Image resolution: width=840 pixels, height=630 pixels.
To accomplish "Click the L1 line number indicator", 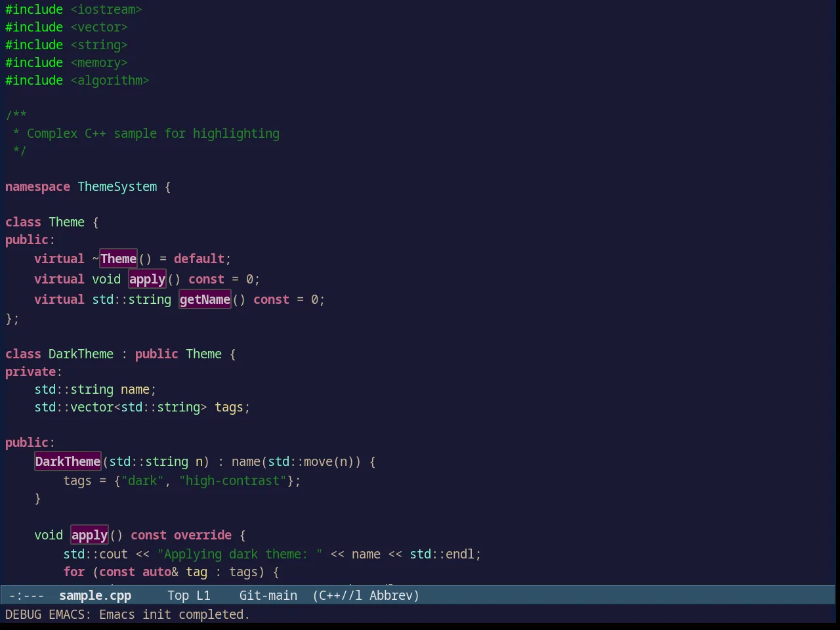I will tap(203, 595).
